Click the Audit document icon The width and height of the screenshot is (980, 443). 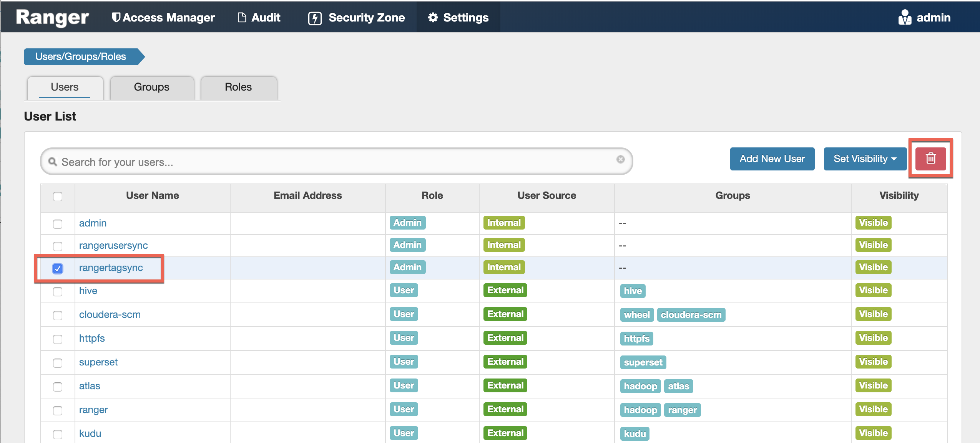(242, 18)
